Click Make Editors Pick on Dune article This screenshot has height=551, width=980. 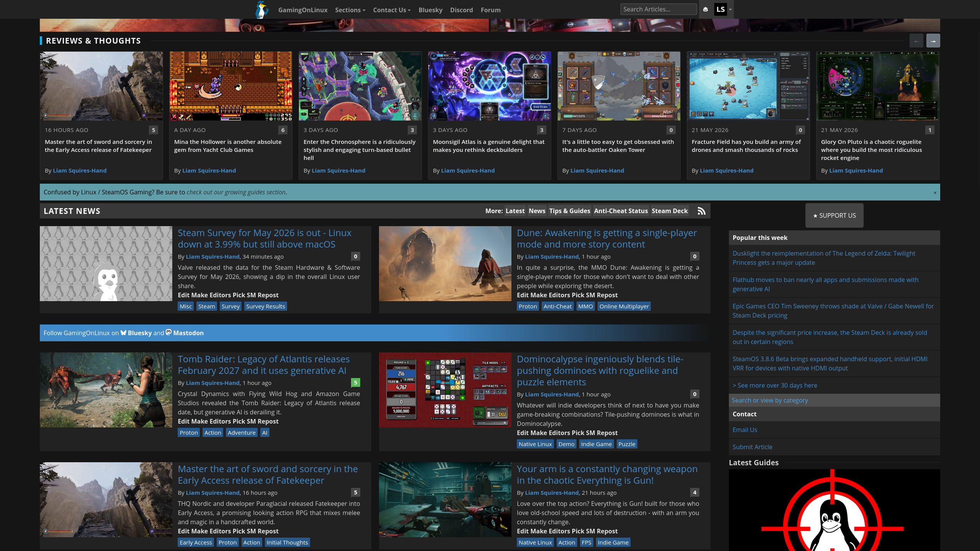click(557, 295)
